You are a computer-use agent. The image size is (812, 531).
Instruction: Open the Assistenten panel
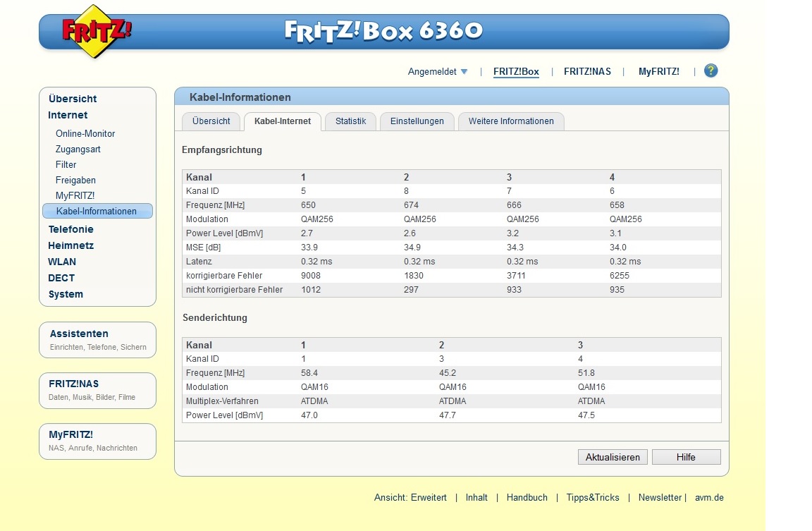[x=97, y=340]
